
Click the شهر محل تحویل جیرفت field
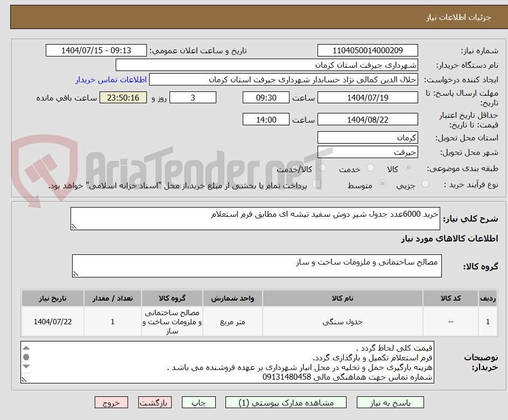368,152
